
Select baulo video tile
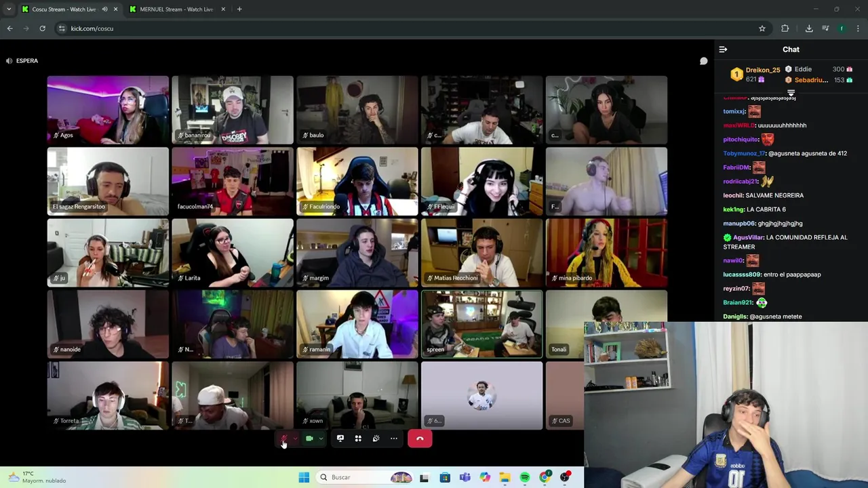[x=357, y=109]
